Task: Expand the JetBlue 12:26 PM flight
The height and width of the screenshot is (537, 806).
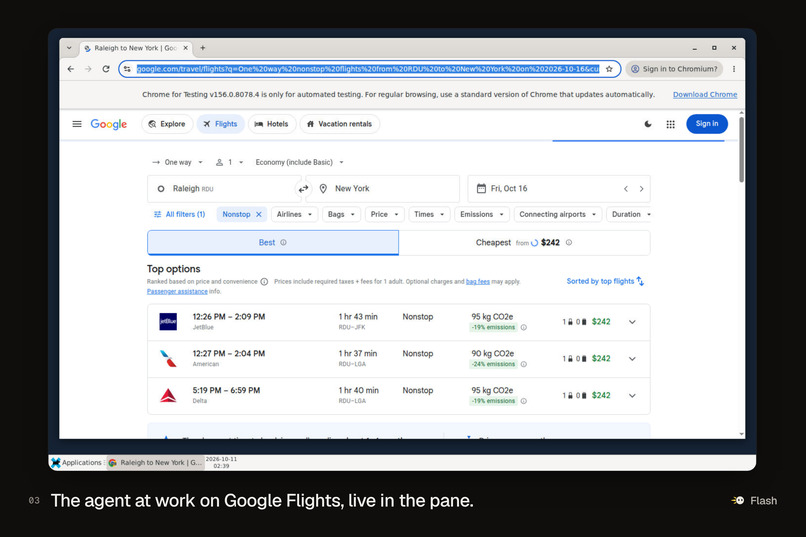Action: (x=632, y=322)
